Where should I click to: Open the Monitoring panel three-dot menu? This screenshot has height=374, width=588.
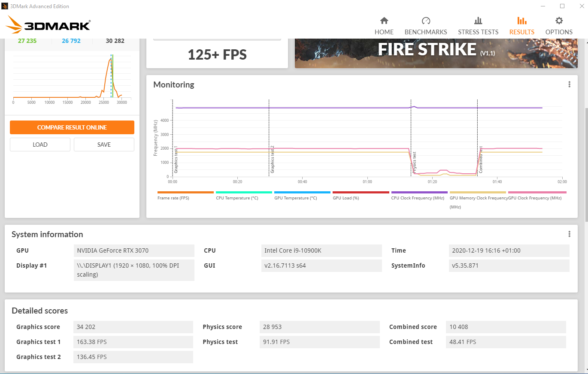click(570, 84)
